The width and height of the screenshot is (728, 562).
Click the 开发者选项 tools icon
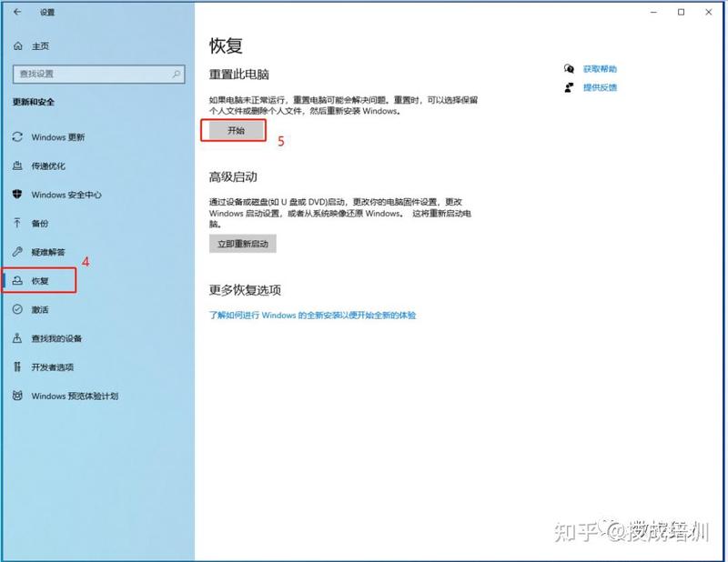17,367
